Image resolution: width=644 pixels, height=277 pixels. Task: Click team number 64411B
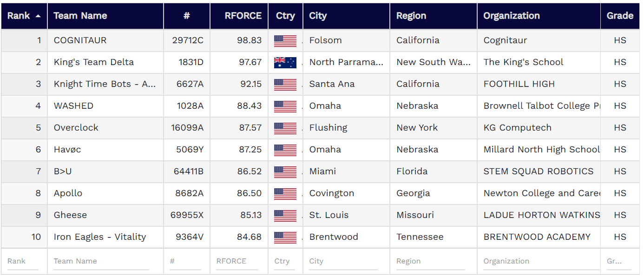188,171
